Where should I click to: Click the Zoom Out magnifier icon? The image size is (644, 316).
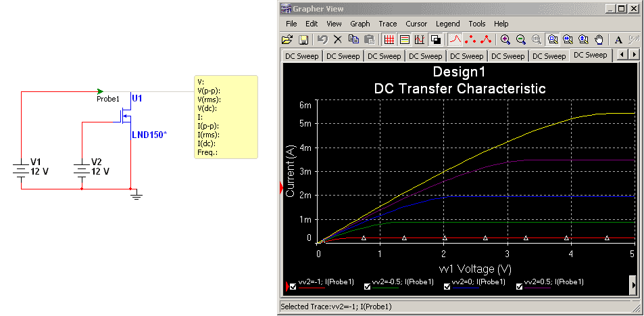pos(521,39)
